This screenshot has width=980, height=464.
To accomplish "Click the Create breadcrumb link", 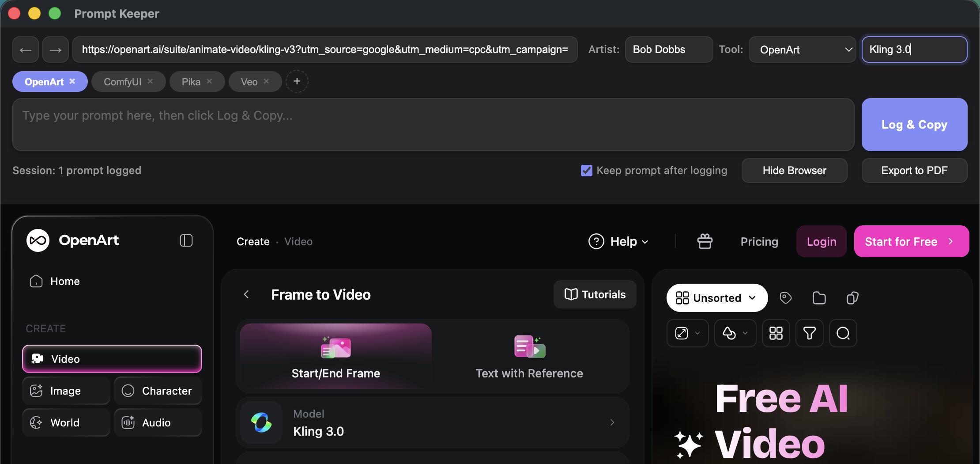I will (253, 241).
